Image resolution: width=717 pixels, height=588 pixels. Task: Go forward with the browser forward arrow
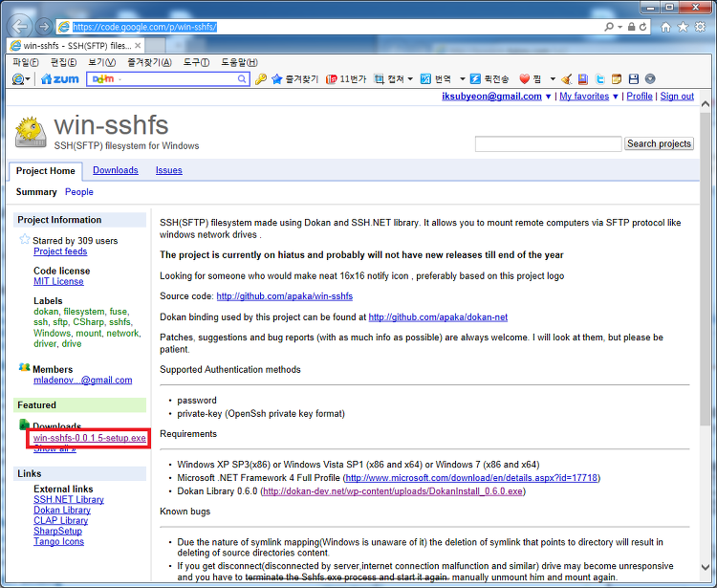click(43, 27)
